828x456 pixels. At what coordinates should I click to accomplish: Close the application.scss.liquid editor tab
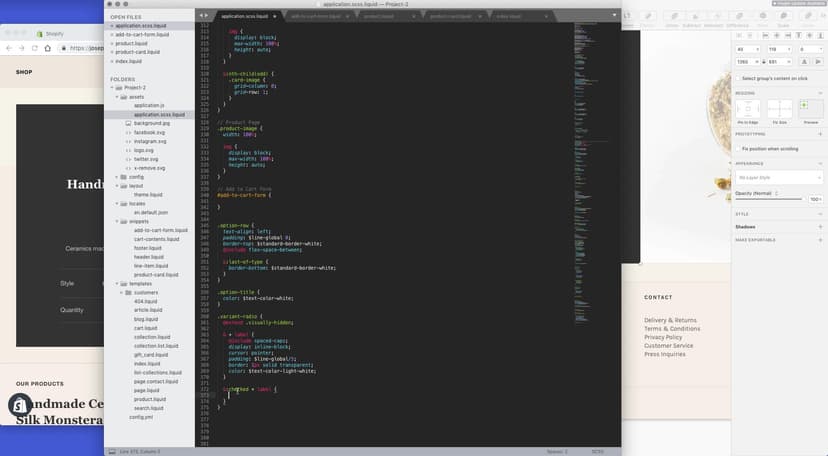275,16
